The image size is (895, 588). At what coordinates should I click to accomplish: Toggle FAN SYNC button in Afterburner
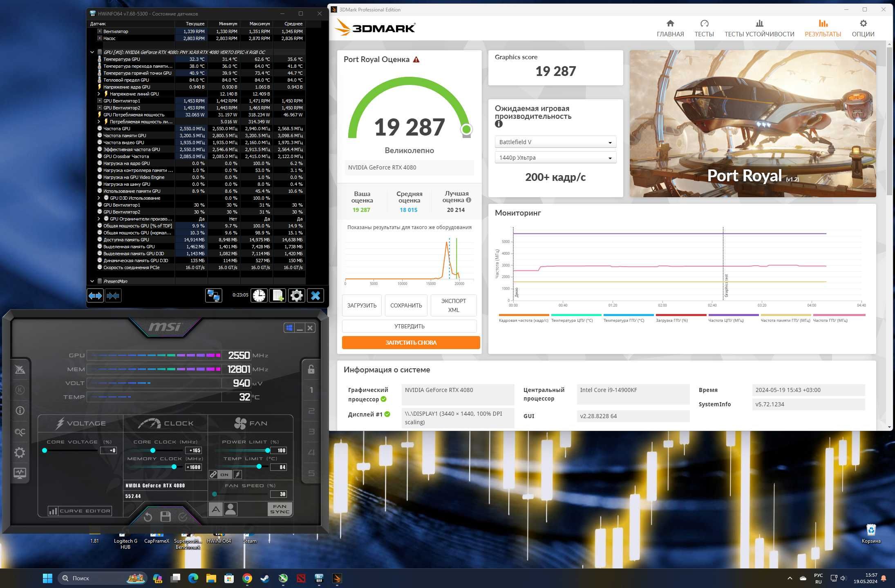coord(280,509)
